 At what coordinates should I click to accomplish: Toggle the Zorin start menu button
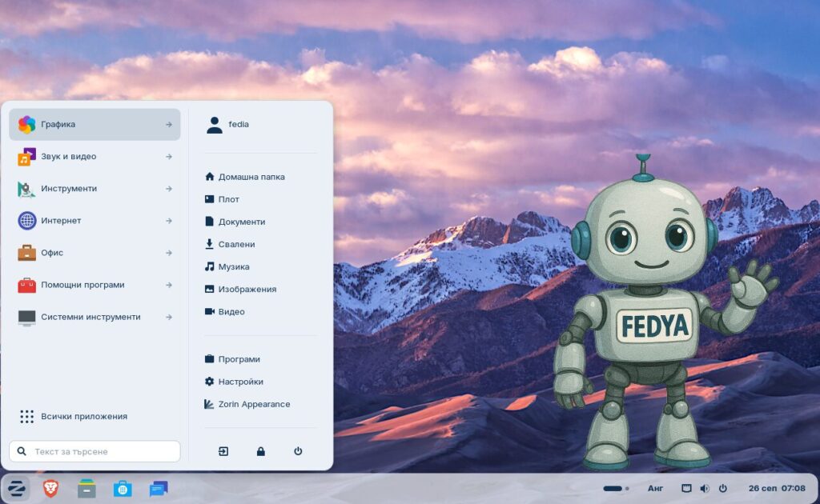[15, 488]
